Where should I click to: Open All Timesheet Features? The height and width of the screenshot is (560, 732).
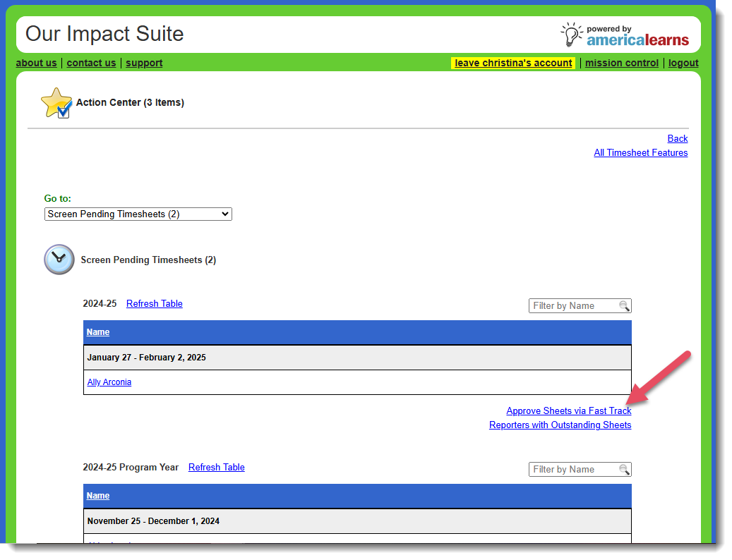(x=640, y=152)
